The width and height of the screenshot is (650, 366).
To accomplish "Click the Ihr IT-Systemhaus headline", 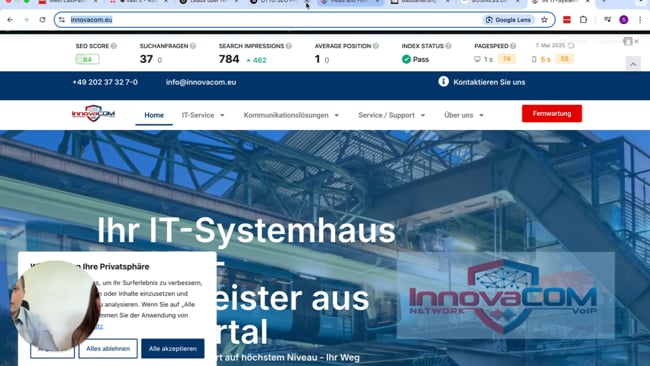I will 246,230.
